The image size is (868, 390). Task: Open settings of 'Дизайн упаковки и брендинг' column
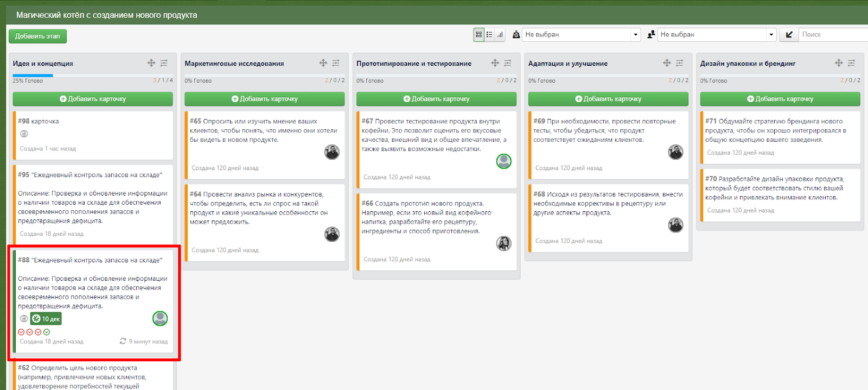851,63
